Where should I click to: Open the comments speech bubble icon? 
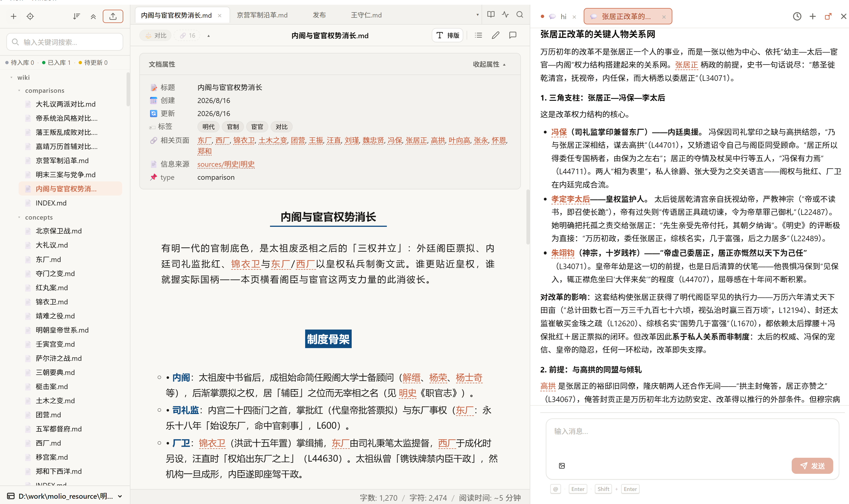(x=513, y=35)
